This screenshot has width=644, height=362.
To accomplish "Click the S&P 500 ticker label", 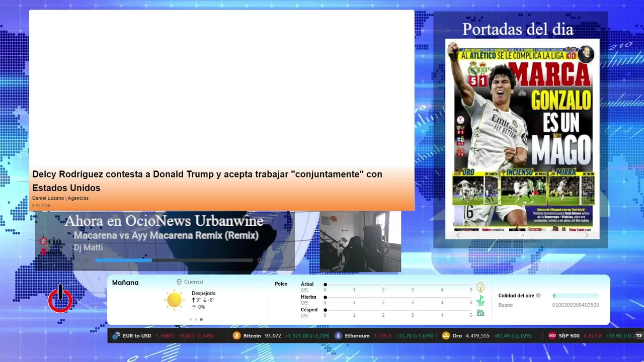I will tap(569, 336).
